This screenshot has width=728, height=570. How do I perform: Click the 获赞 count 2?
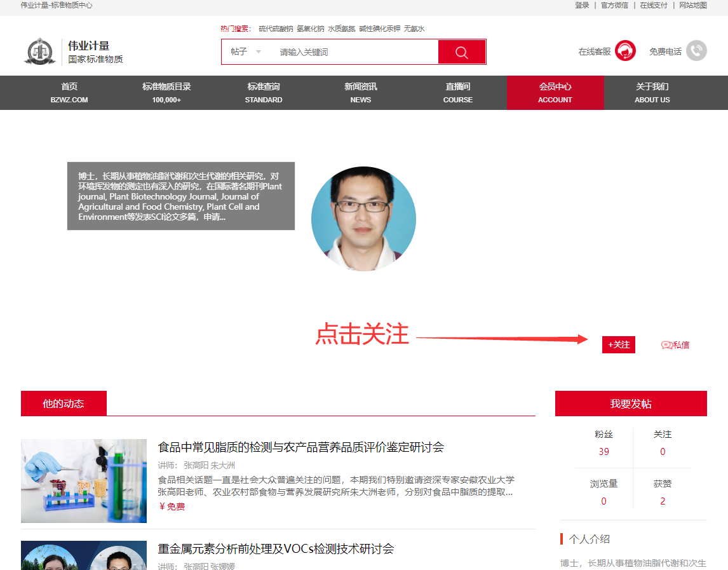tap(663, 501)
